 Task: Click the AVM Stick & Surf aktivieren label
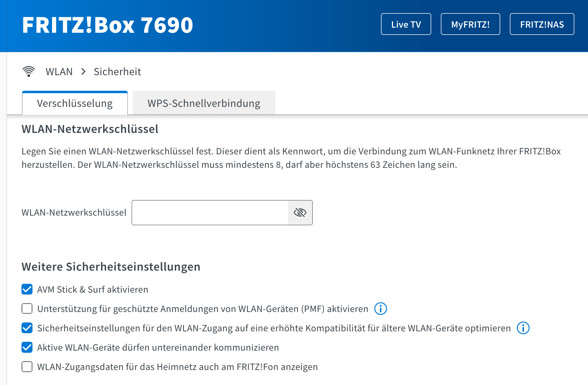[x=93, y=289]
